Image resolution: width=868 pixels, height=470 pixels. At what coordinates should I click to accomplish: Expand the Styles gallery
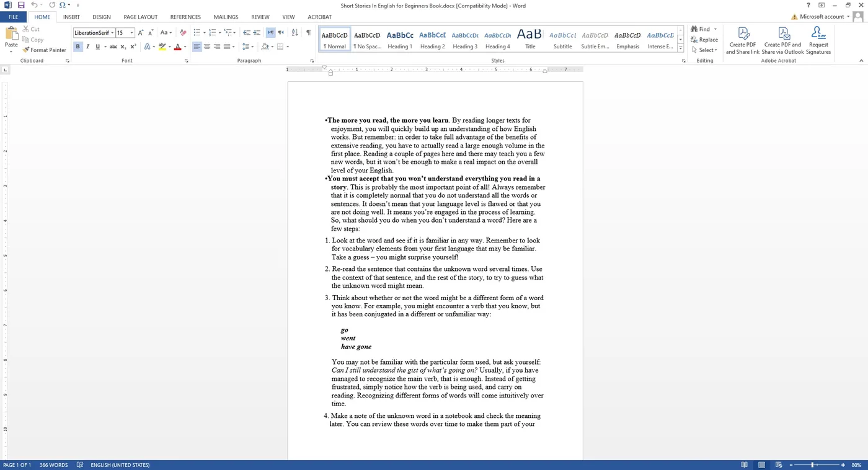[x=680, y=48]
